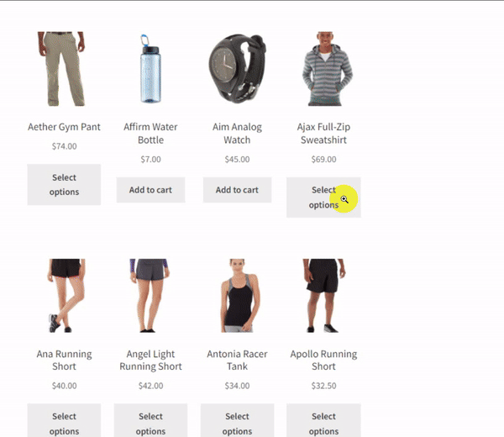504x437 pixels.
Task: Select options for Aether Gym Pant
Action: pyautogui.click(x=64, y=185)
